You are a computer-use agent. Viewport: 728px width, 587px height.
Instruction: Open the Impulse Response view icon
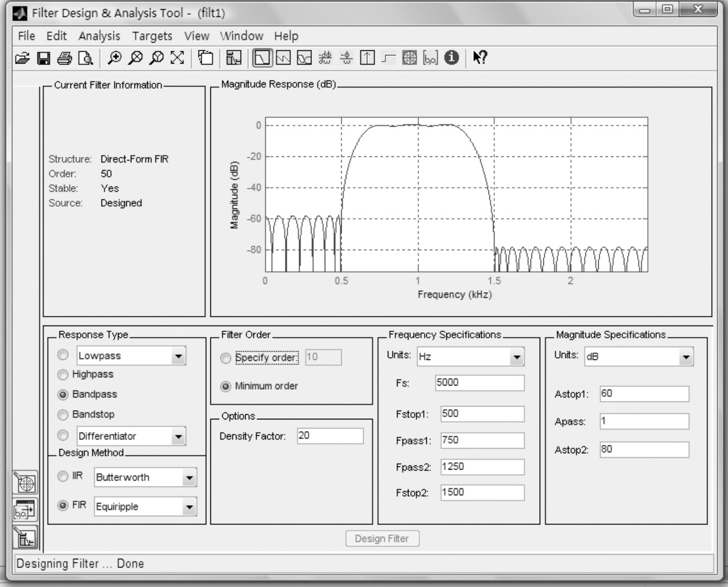[x=367, y=58]
